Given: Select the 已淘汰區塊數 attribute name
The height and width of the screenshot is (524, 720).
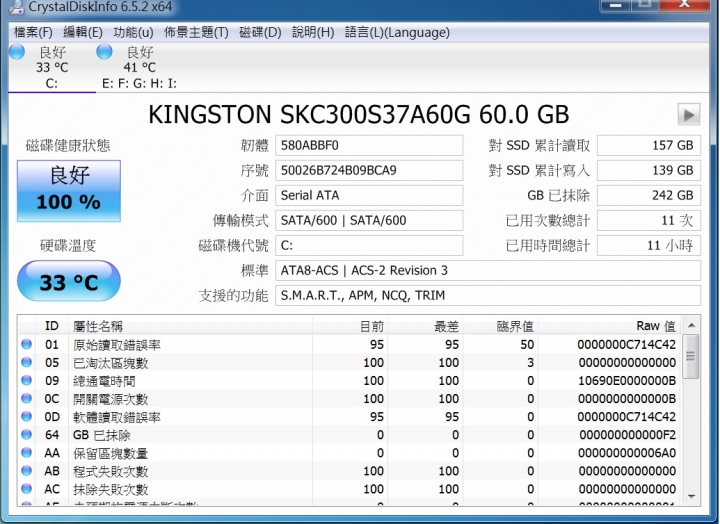Looking at the screenshot, I should (111, 363).
